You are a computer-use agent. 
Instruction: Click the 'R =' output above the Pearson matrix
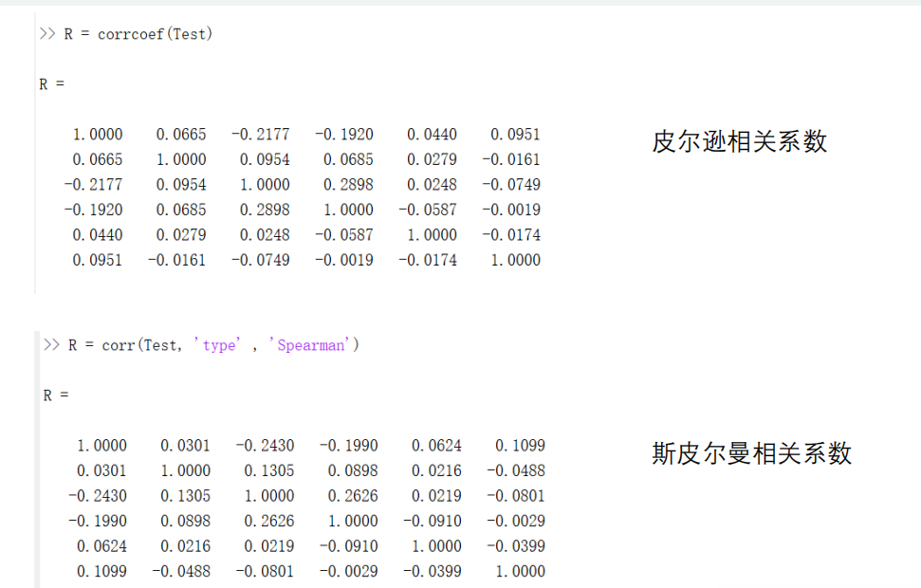(x=51, y=84)
